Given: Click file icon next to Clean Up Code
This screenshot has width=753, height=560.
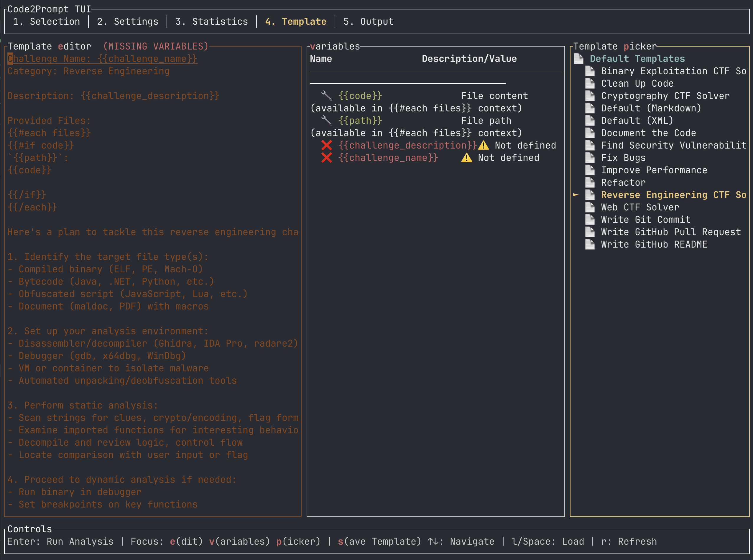Looking at the screenshot, I should coord(590,83).
